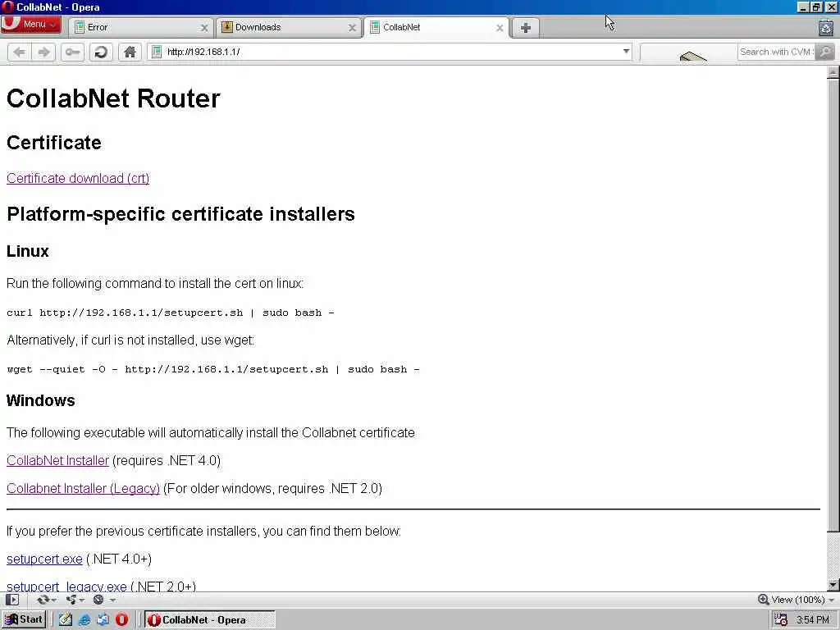Open the red Opera Menu button
The image size is (840, 630).
[x=31, y=24]
